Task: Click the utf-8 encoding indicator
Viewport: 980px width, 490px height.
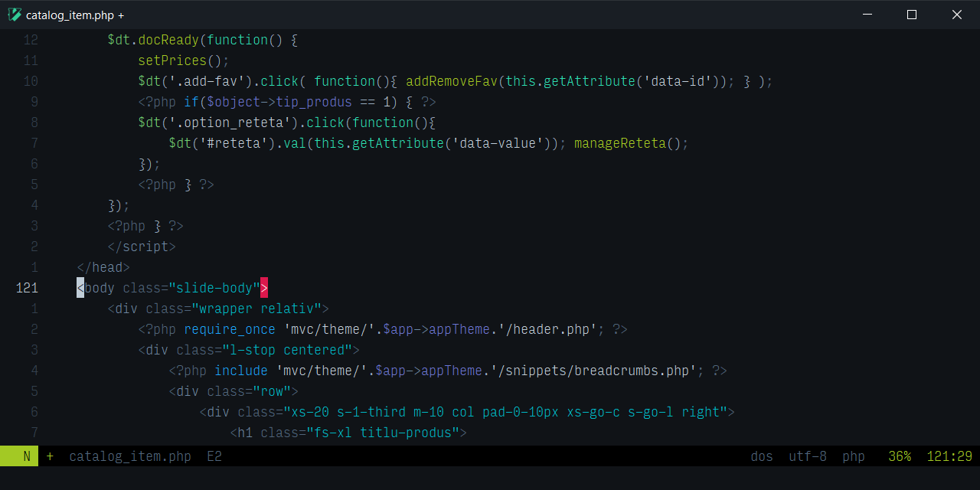Action: (x=808, y=456)
